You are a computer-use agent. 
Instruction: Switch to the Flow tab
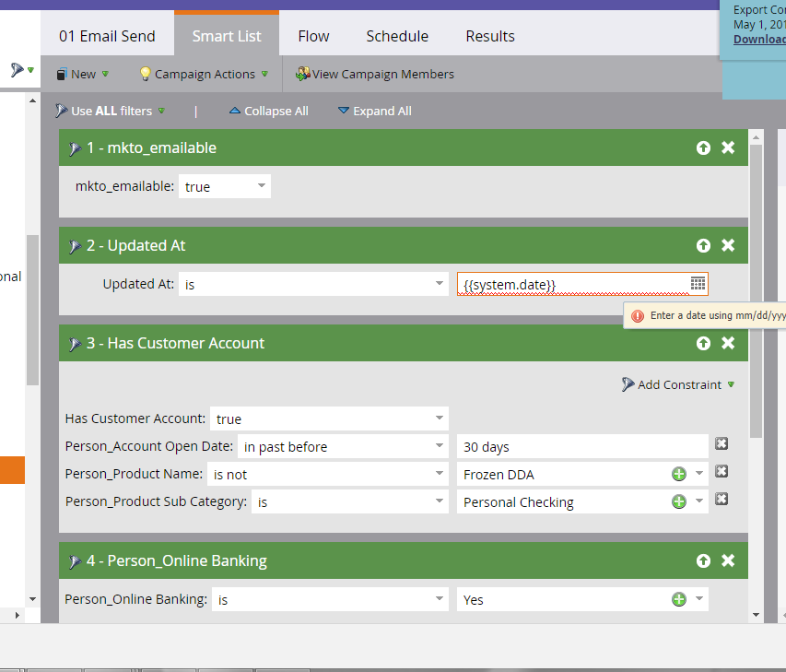[313, 36]
